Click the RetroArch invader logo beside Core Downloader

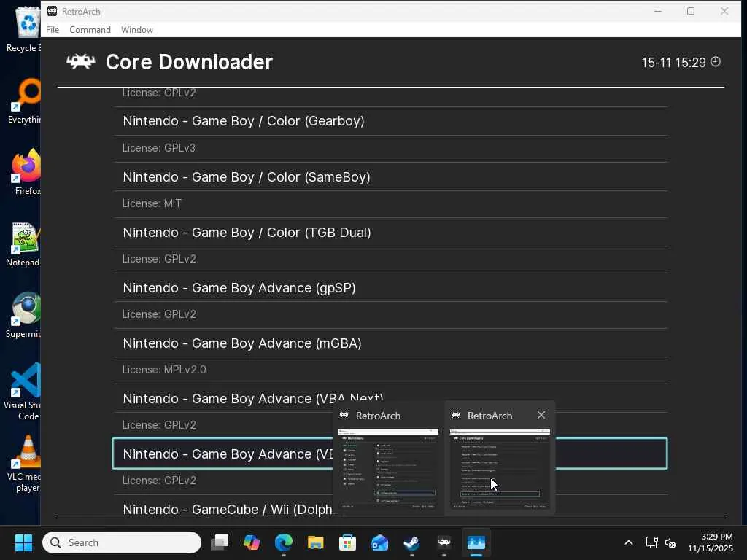(80, 61)
